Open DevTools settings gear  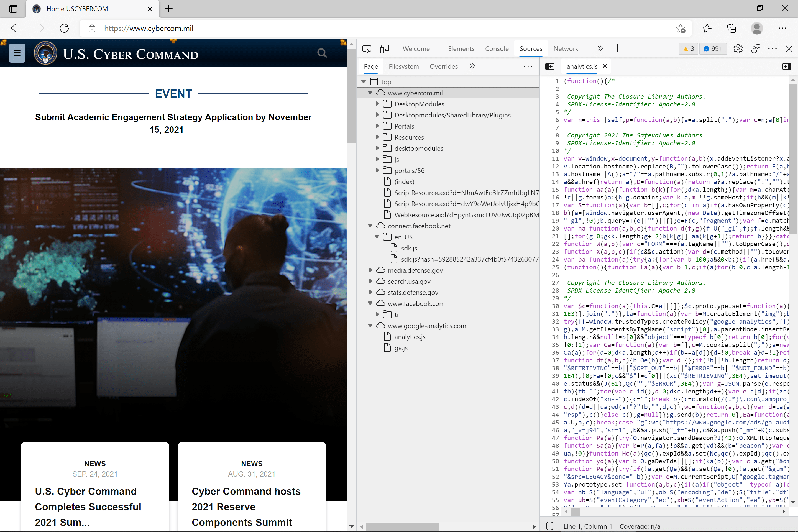point(738,49)
